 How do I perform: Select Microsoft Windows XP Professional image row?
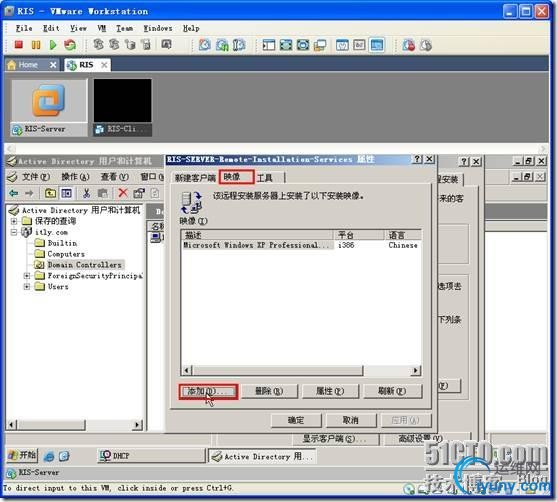301,245
